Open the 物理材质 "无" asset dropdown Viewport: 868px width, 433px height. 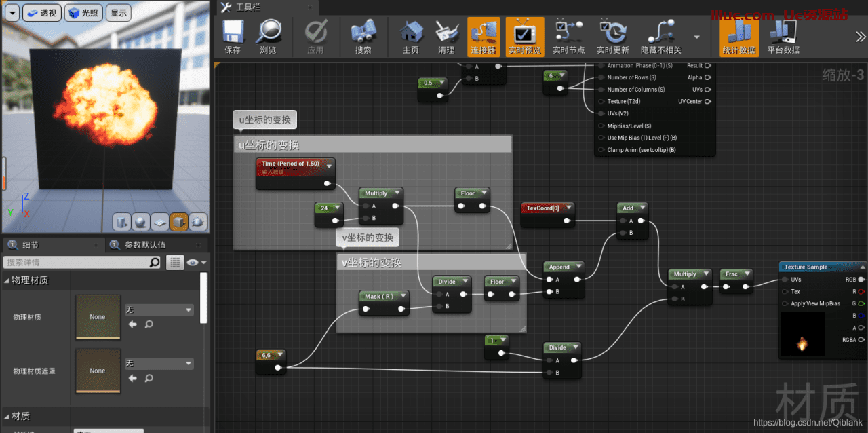tap(159, 310)
